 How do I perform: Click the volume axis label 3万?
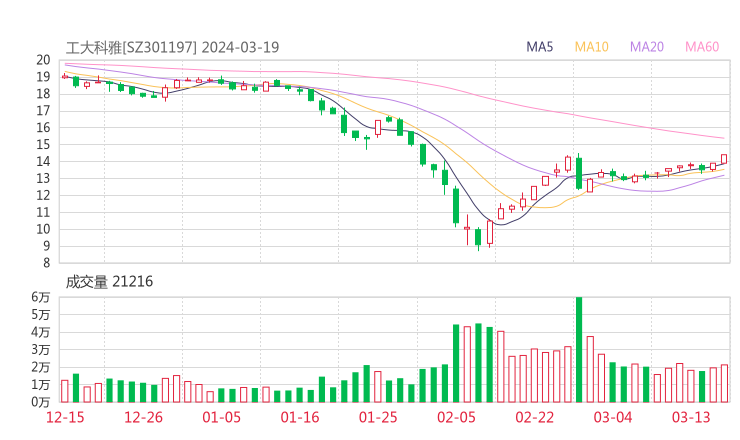click(x=41, y=350)
